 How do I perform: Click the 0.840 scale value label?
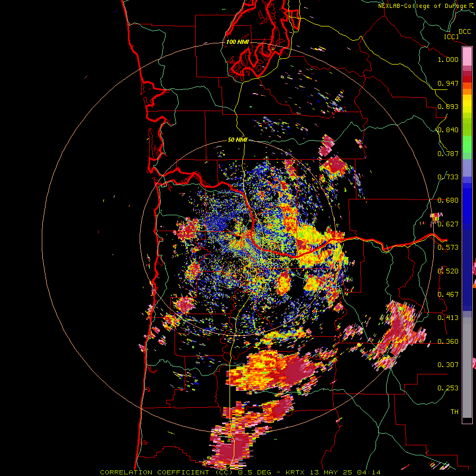pyautogui.click(x=448, y=130)
